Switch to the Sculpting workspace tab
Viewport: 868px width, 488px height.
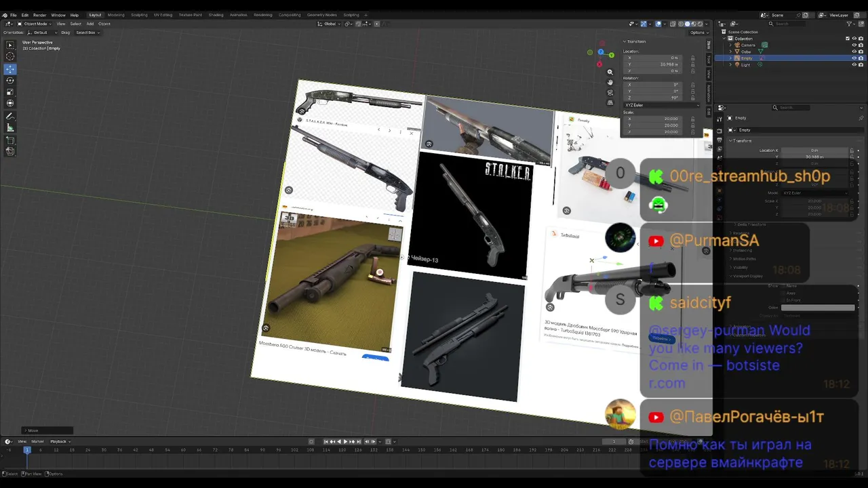pyautogui.click(x=139, y=15)
